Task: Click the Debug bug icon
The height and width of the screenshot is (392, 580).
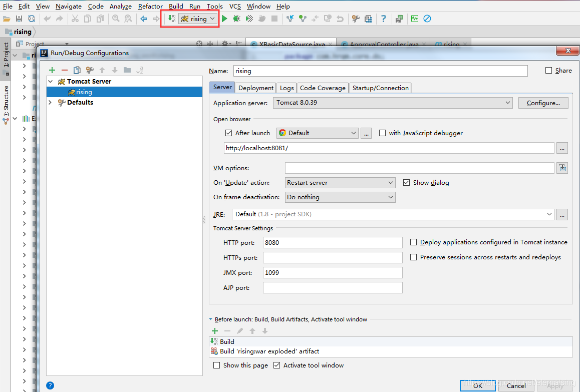Action: click(237, 19)
